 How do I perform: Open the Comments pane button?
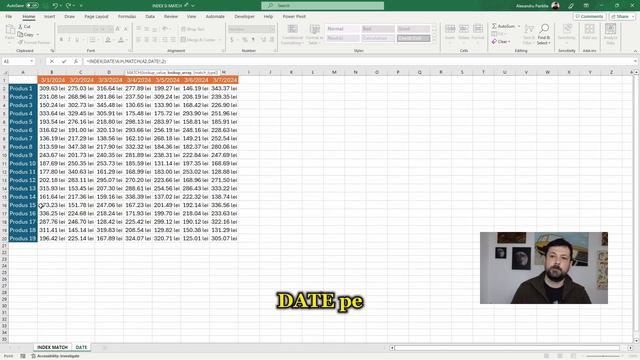[589, 17]
